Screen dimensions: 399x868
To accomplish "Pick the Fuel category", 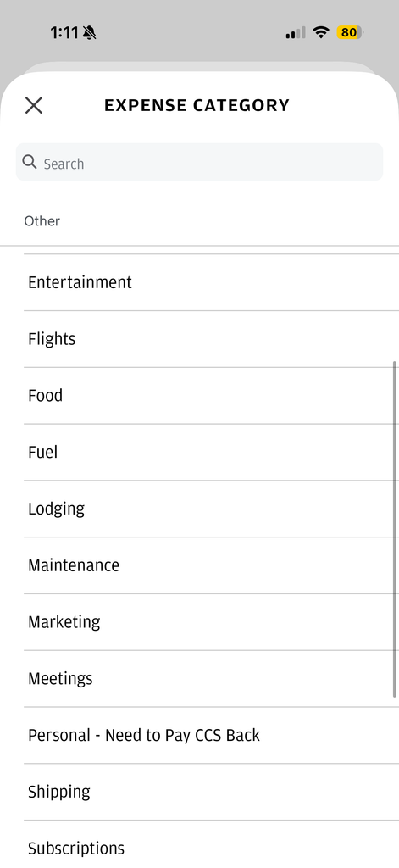I will tap(212, 453).
